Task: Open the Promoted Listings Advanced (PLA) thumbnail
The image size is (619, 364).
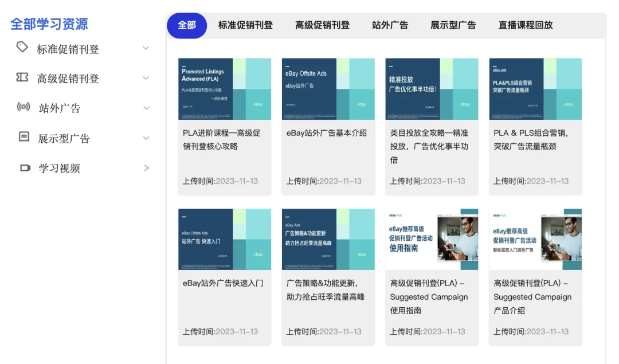Action: tap(225, 89)
